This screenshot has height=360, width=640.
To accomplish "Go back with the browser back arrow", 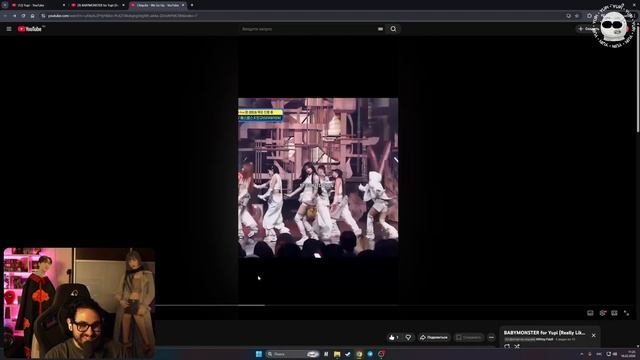I will click(x=5, y=16).
